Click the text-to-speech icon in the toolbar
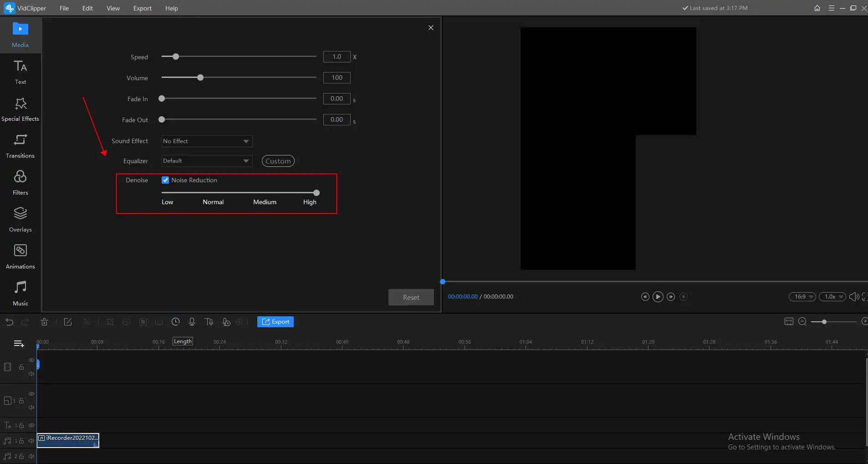 [209, 322]
